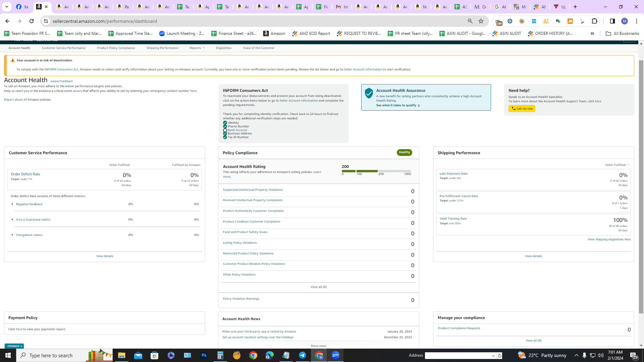Click the extension icon with Off badge
This screenshot has width=644, height=362.
[x=498, y=22]
